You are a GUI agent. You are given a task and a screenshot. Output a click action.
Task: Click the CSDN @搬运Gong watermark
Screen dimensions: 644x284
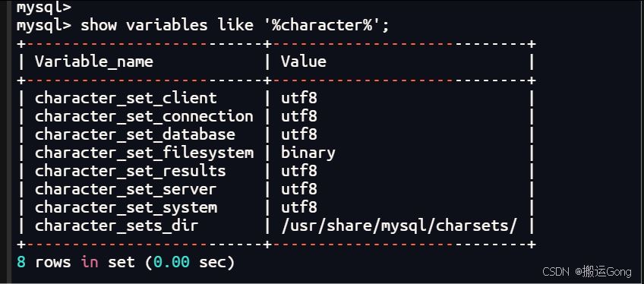(587, 271)
